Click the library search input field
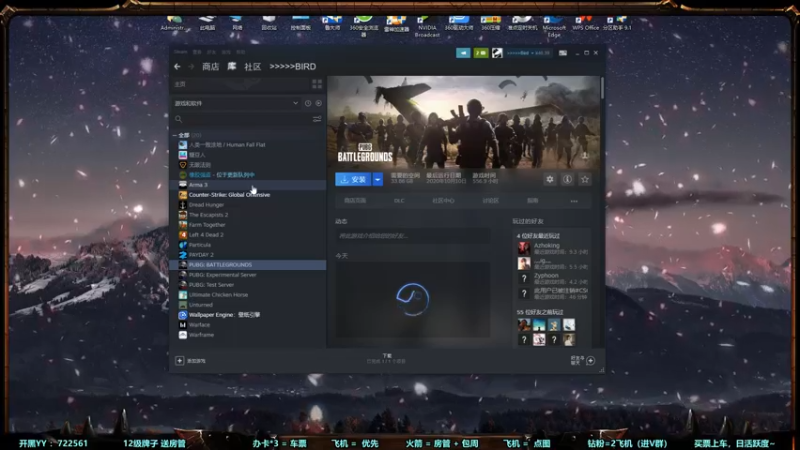Image resolution: width=800 pixels, height=450 pixels. (247, 119)
